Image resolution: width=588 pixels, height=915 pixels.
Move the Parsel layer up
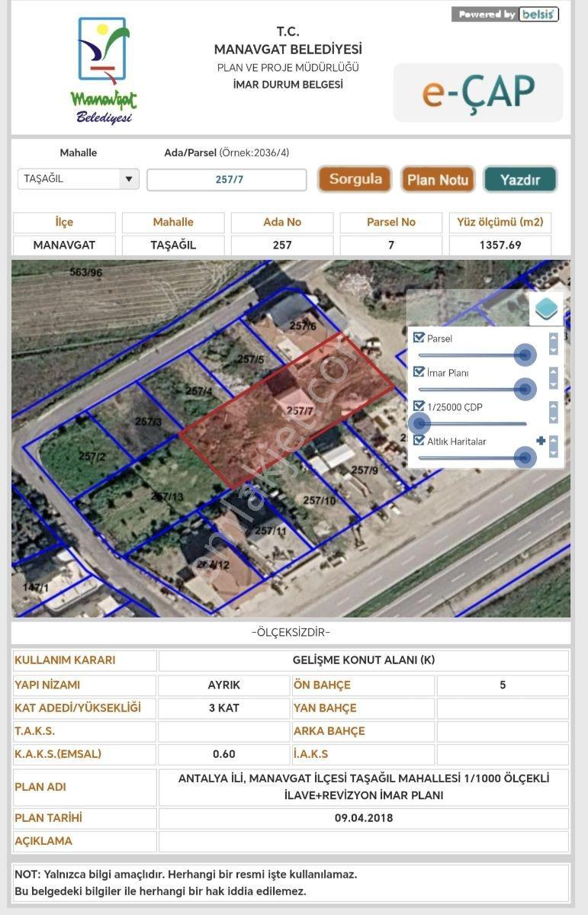tap(554, 337)
